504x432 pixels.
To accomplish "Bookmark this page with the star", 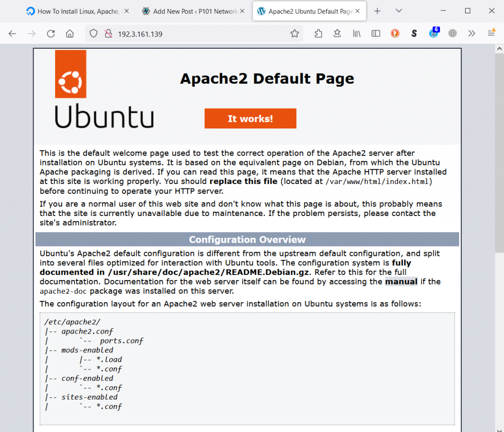I will 294,33.
